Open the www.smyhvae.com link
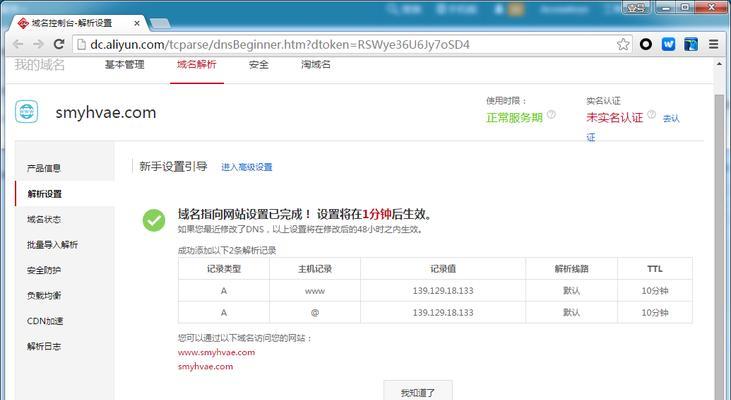Viewport: 731px width, 400px height. (216, 352)
